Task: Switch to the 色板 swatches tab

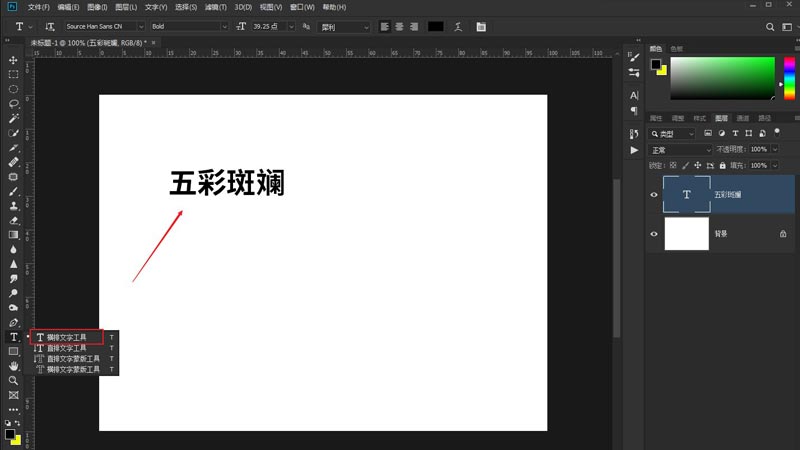Action: (677, 49)
